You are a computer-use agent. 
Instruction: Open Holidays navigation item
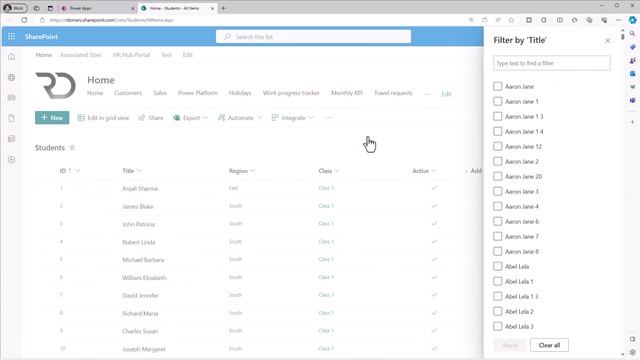coord(240,93)
